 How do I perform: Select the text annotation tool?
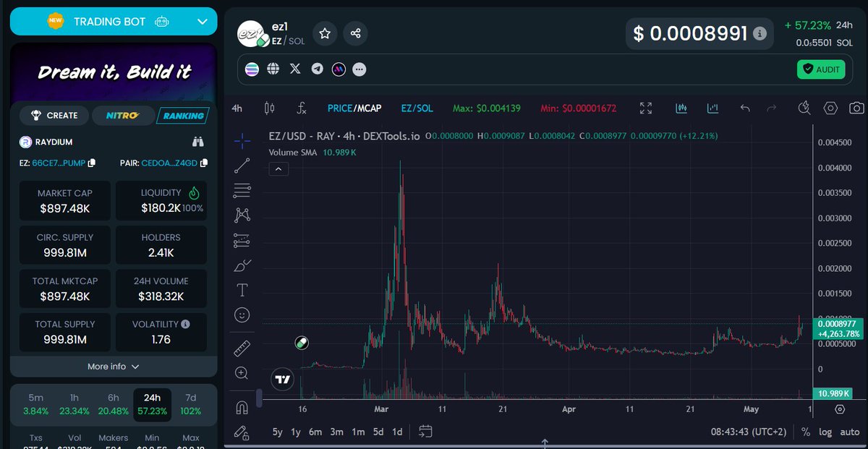click(x=242, y=290)
